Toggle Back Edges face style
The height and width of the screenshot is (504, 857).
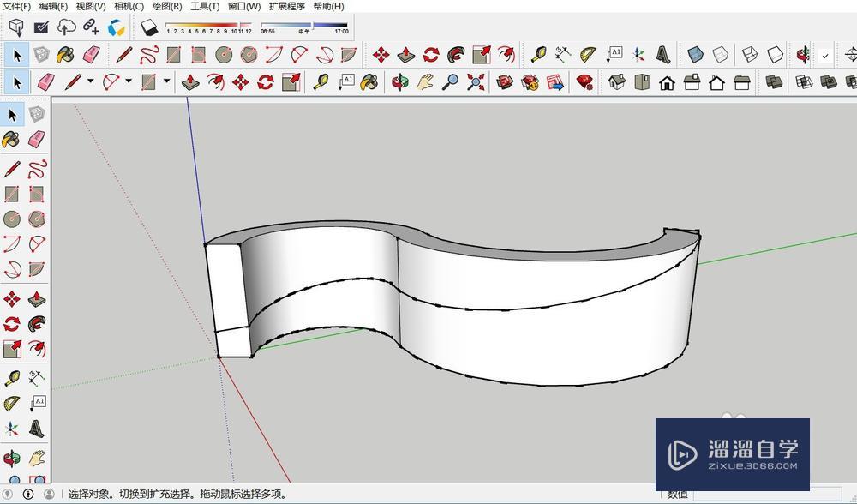[721, 55]
